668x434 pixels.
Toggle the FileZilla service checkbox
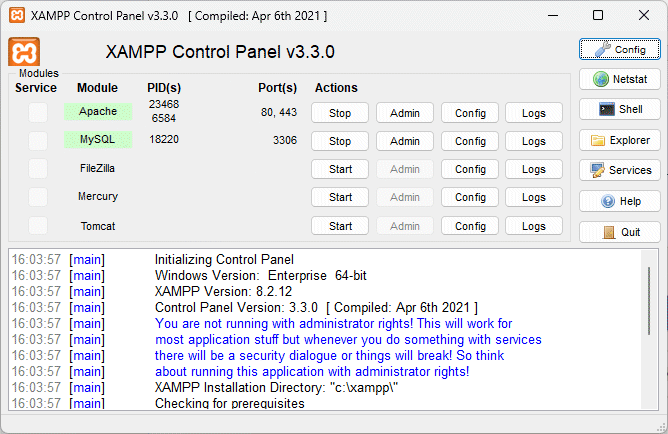pyautogui.click(x=38, y=169)
